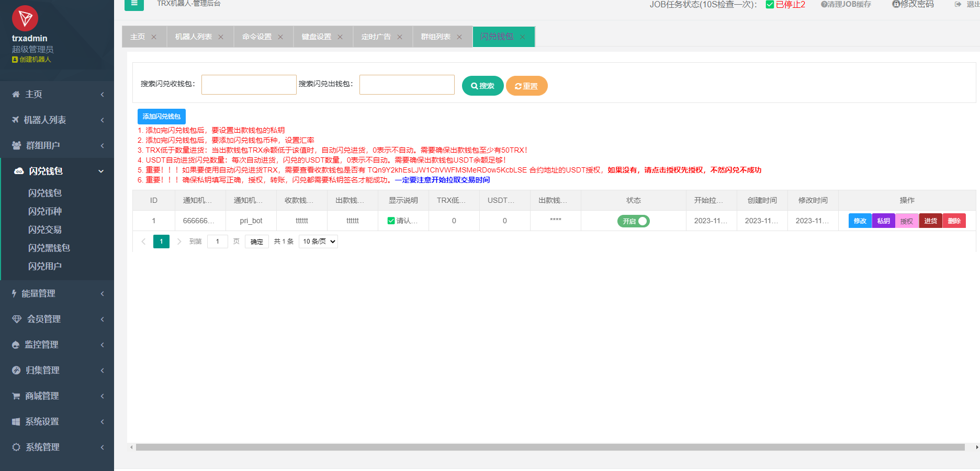Open the 10 条/页 page size dropdown

pos(318,242)
